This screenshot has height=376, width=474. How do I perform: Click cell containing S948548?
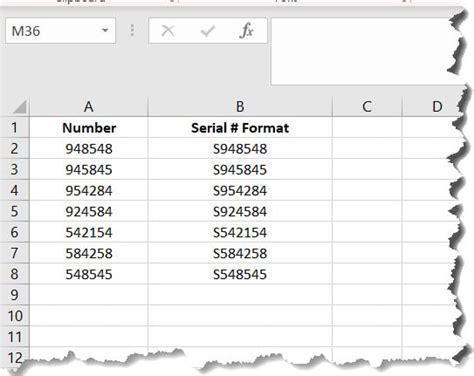point(240,148)
